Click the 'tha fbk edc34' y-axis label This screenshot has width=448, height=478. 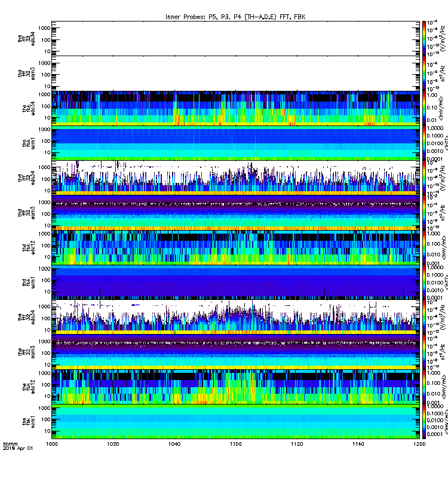[x=29, y=108]
